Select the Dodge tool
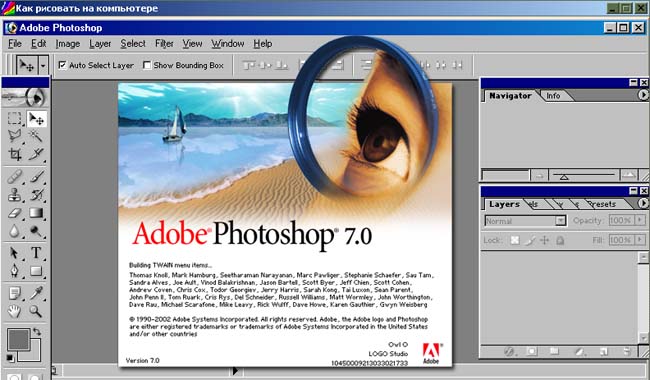The height and width of the screenshot is (380, 650). [x=36, y=231]
